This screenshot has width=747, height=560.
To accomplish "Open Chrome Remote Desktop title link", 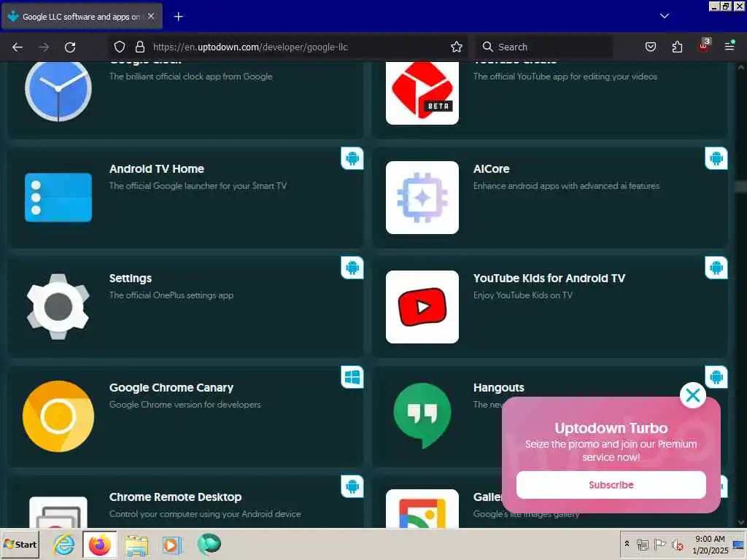I will (175, 497).
